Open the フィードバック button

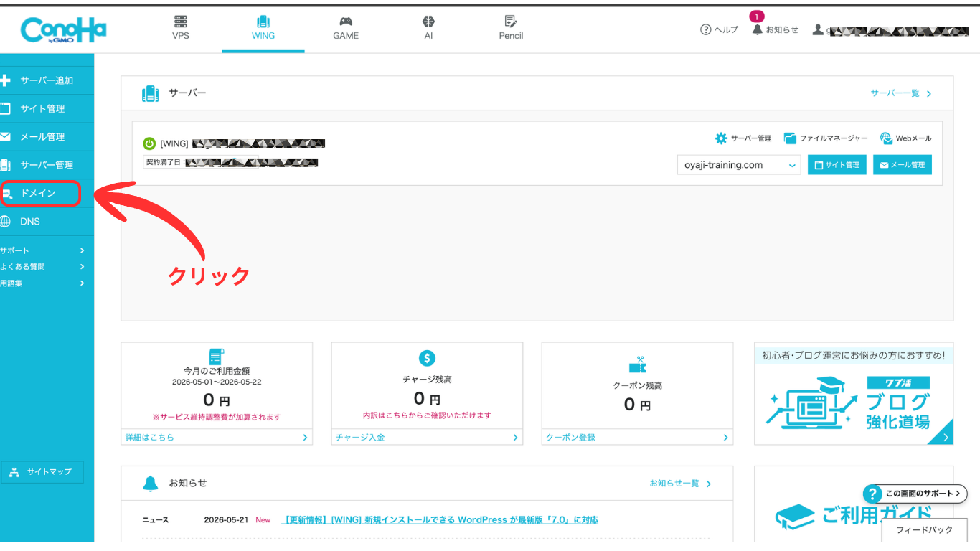pos(925,530)
